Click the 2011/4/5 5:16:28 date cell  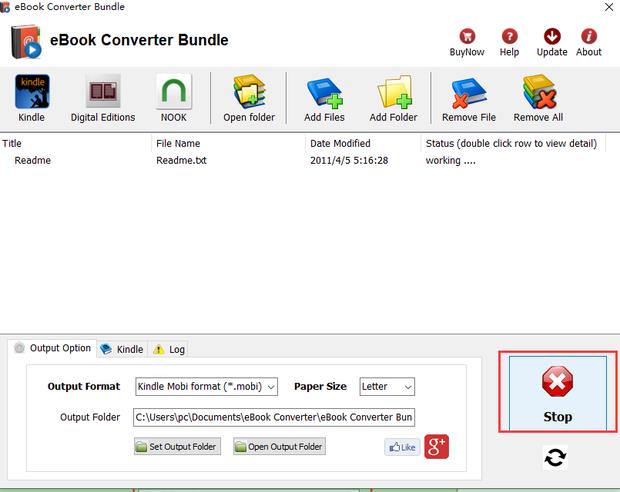[x=349, y=161]
